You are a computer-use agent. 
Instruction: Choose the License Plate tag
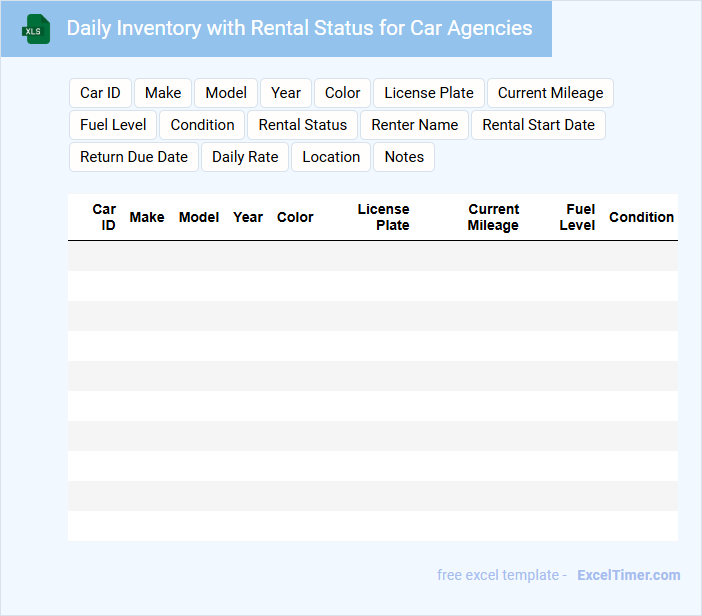click(x=429, y=93)
